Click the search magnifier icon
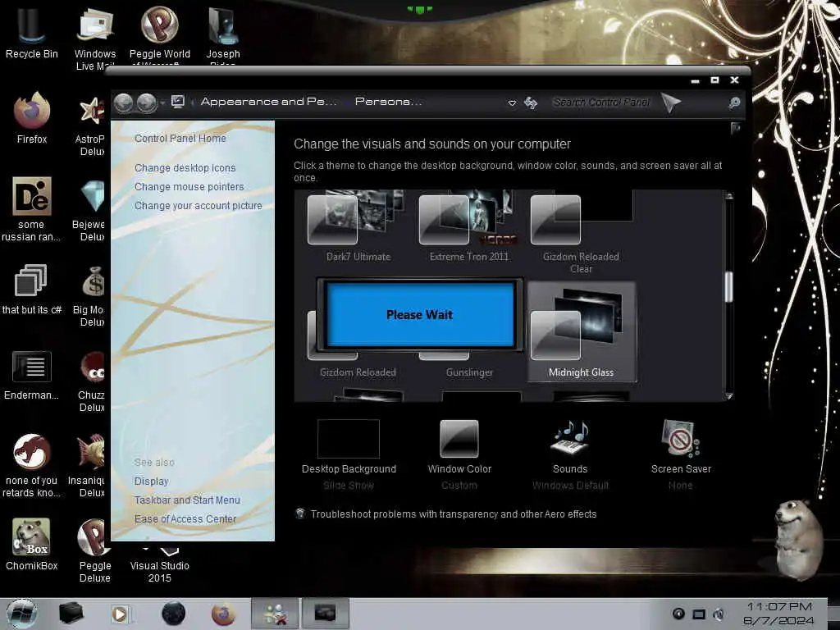The height and width of the screenshot is (630, 840). coord(734,103)
